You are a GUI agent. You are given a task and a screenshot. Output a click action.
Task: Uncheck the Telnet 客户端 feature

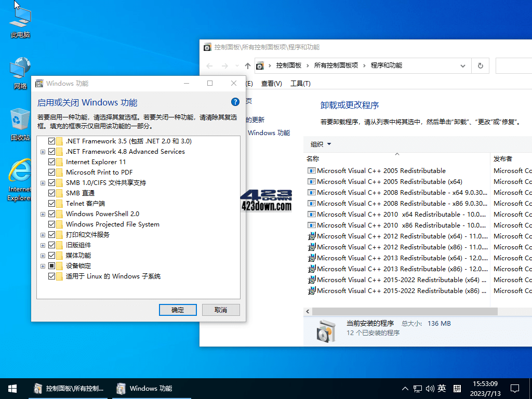coord(51,203)
